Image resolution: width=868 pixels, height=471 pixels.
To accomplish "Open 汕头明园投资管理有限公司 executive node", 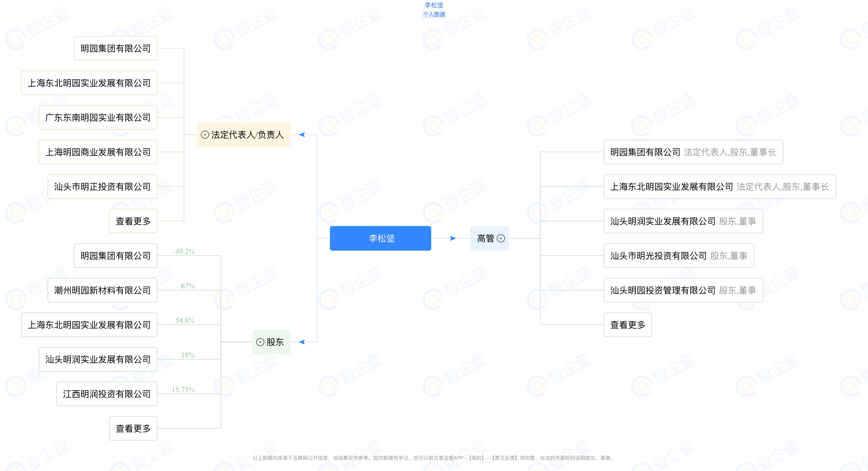I will (683, 290).
